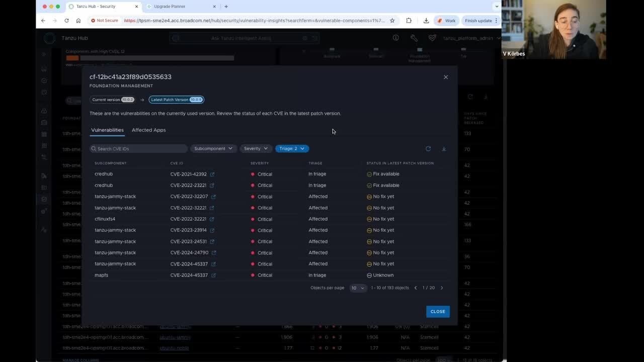Screen dimensions: 644x362
Task: Sort by Subcomponent column header
Action: point(110,163)
